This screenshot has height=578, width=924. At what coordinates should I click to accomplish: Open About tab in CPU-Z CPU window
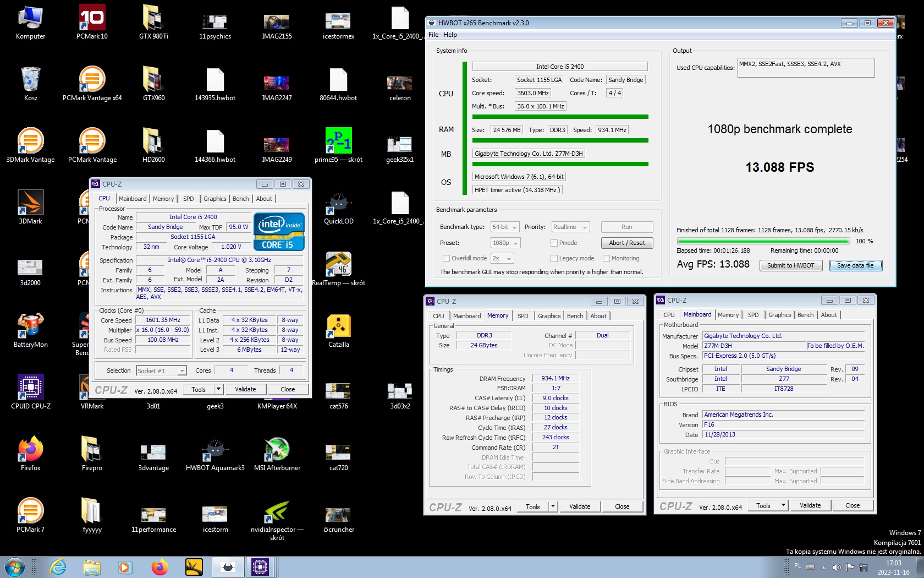[x=264, y=199]
